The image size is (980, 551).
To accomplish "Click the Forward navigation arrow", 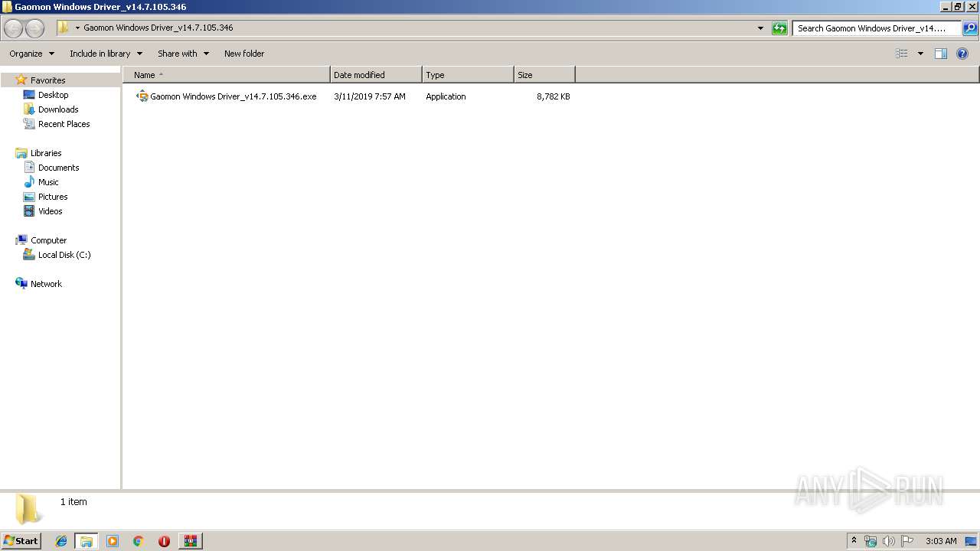I will pyautogui.click(x=34, y=28).
